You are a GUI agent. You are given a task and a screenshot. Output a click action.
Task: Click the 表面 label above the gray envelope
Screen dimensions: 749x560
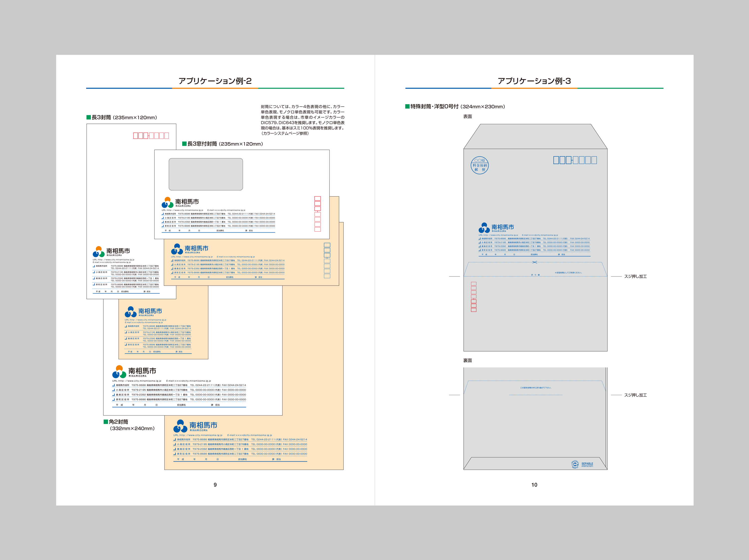467,116
